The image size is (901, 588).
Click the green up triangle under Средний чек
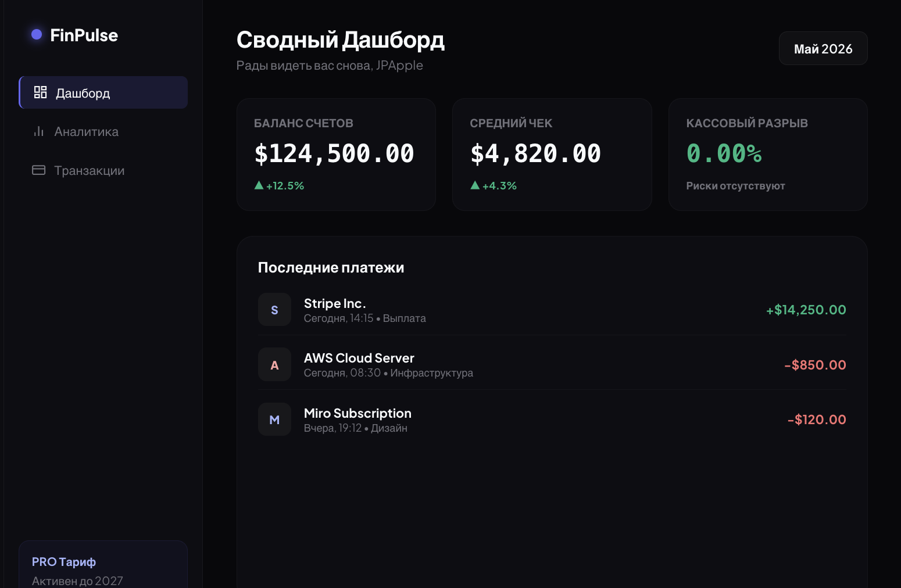(x=475, y=185)
